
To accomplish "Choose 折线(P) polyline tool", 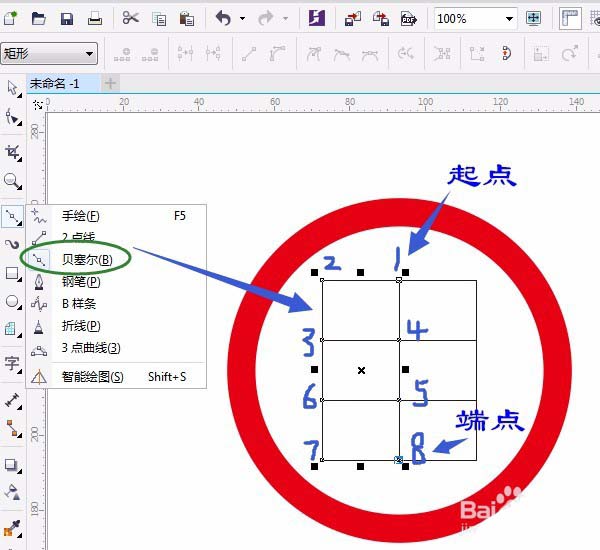I will coord(116,326).
